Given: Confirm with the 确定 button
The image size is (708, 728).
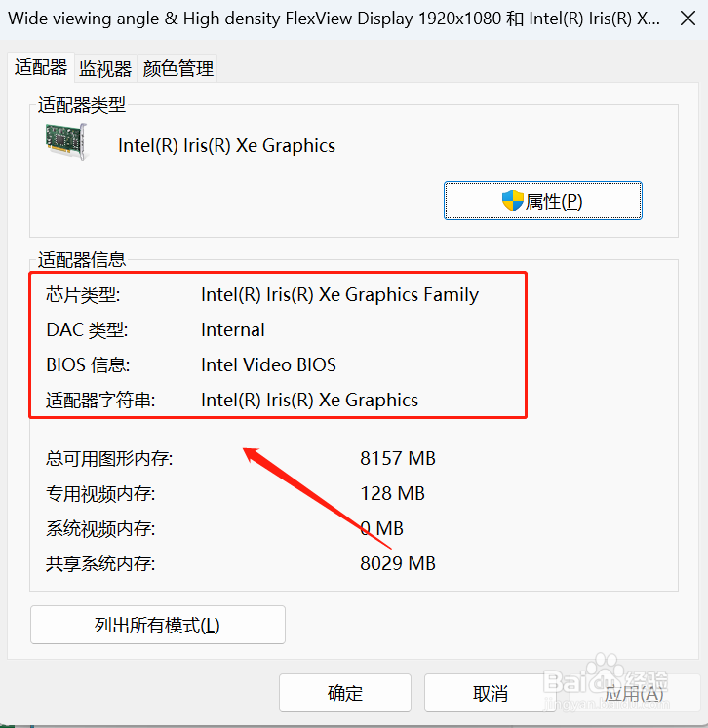Looking at the screenshot, I should click(345, 693).
